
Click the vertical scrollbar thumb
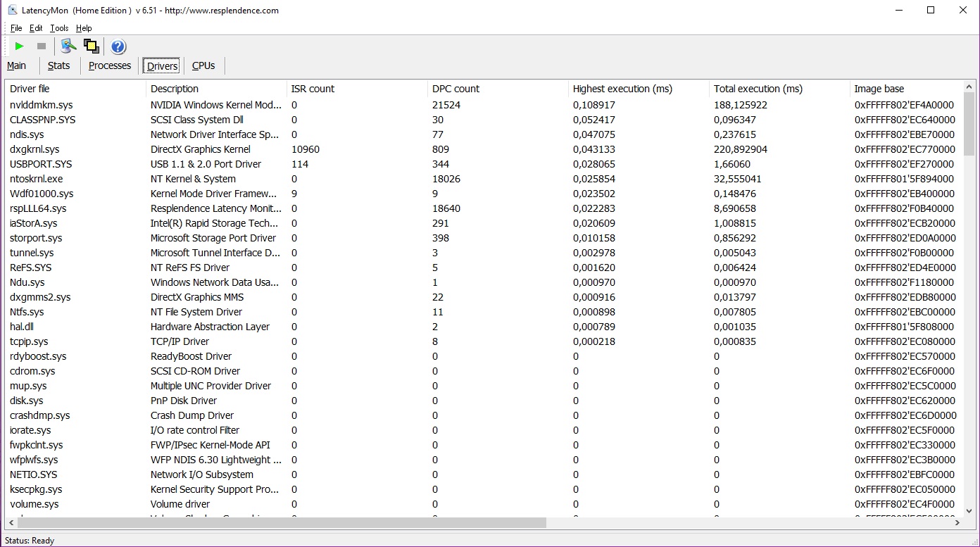pyautogui.click(x=969, y=124)
